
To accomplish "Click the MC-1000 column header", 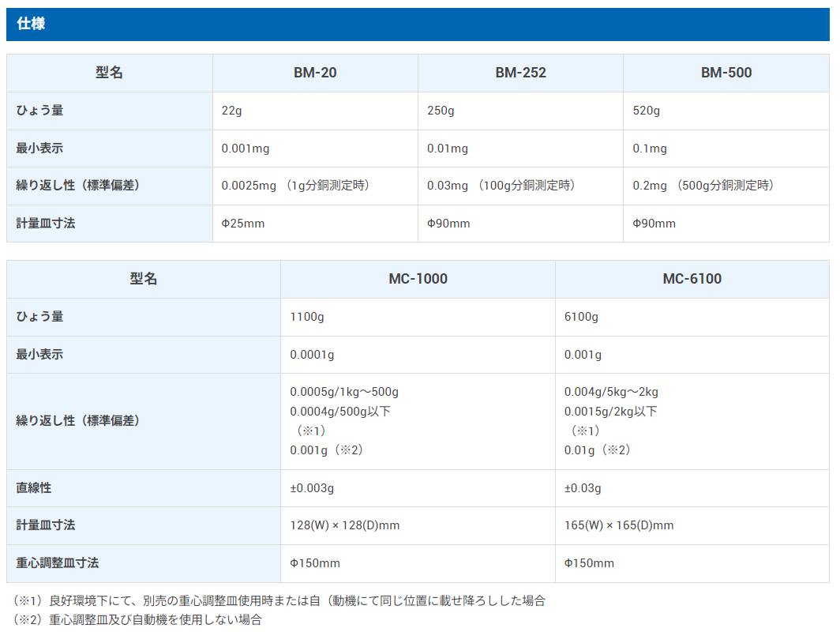I will point(418,279).
